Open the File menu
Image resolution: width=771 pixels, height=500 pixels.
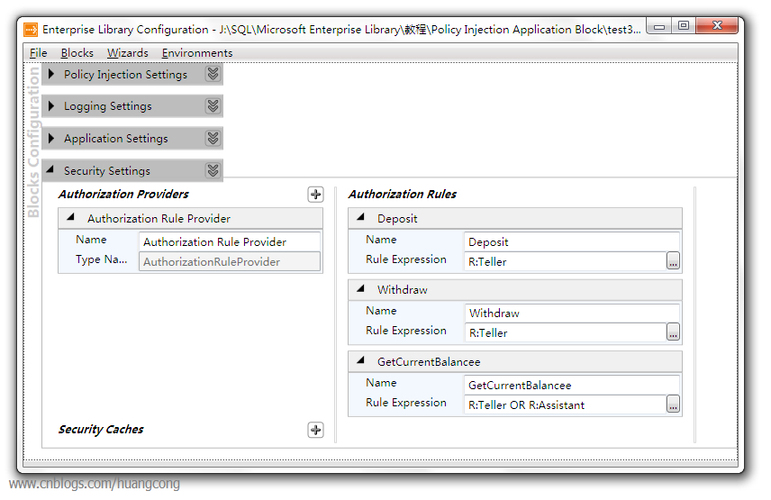(x=38, y=53)
